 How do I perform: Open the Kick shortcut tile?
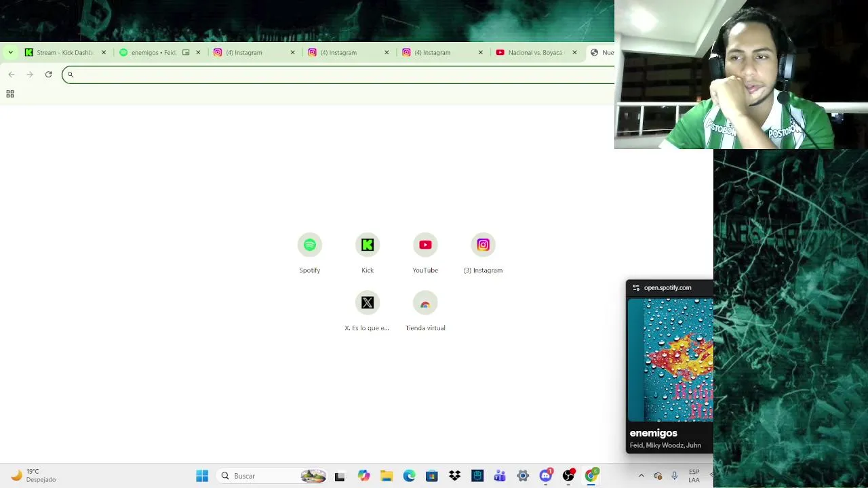(x=368, y=253)
